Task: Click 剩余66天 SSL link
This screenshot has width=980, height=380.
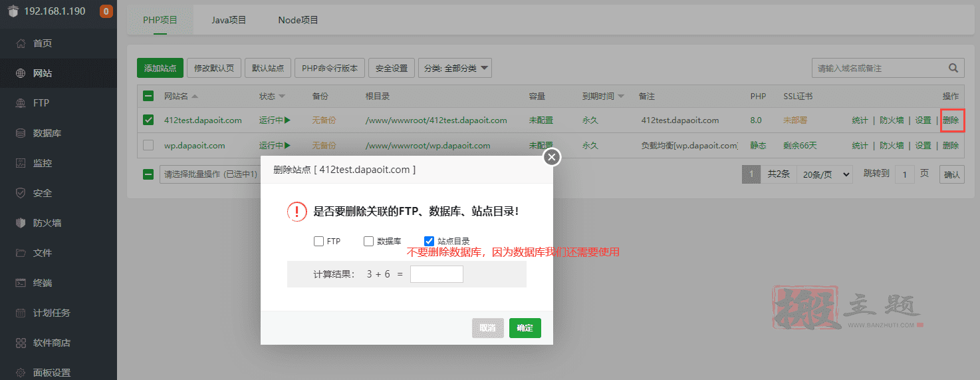Action: click(800, 145)
